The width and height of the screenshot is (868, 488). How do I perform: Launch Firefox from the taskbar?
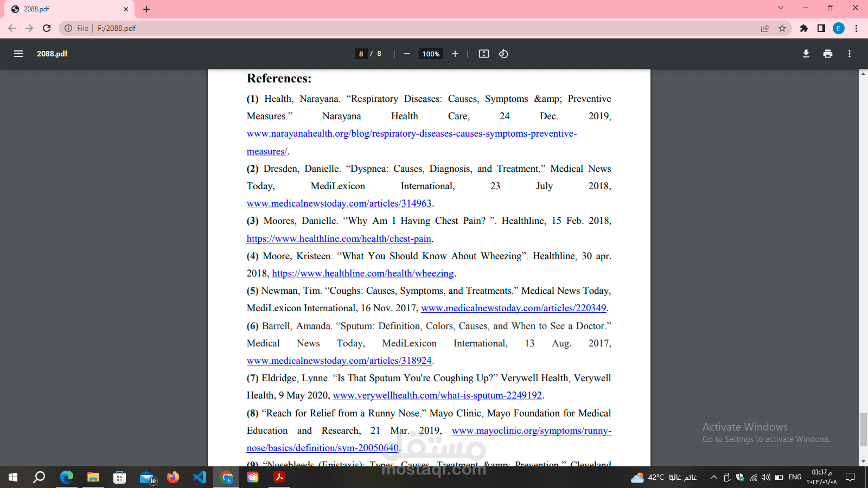[173, 477]
